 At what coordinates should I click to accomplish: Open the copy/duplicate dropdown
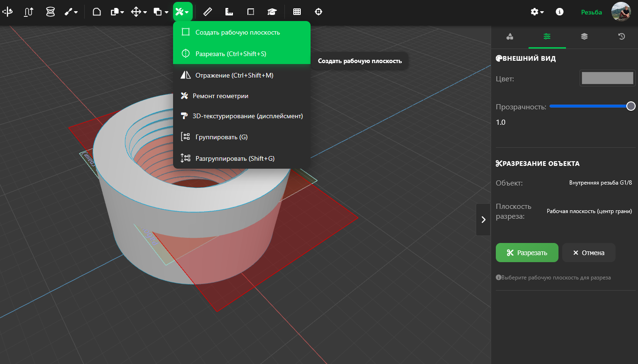117,12
